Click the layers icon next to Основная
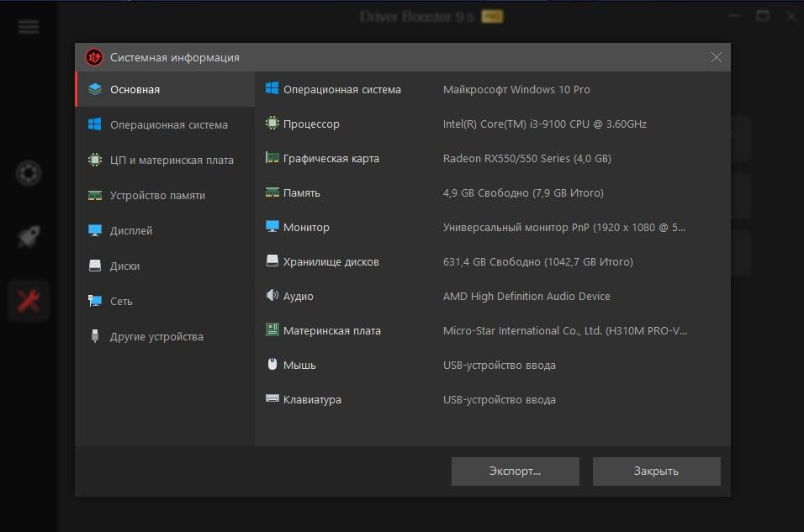Screen dimensions: 804x532 click(95, 89)
